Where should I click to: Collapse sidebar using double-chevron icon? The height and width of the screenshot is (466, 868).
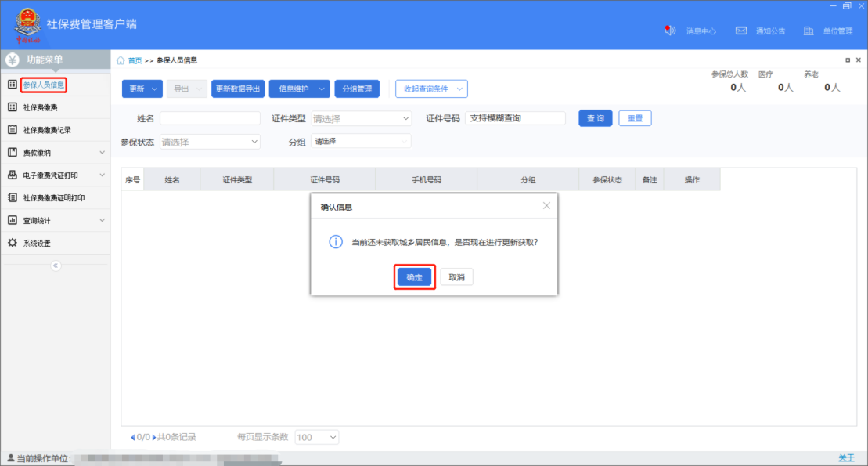[55, 266]
